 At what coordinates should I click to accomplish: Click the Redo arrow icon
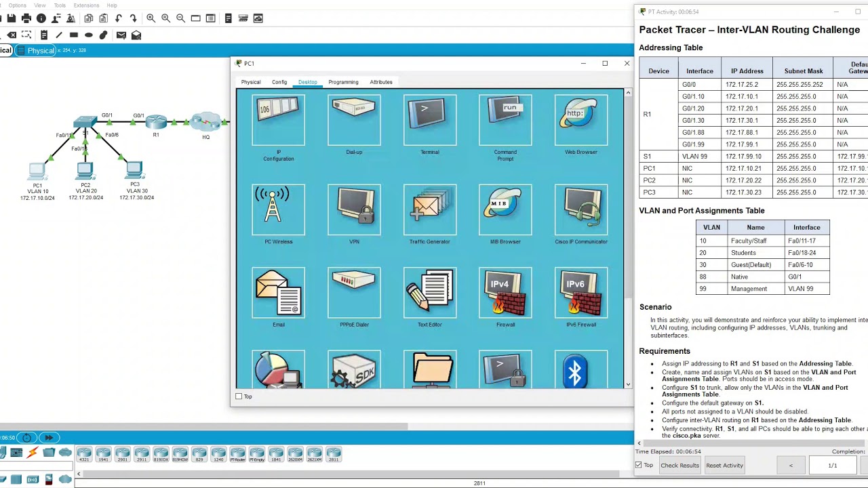133,18
